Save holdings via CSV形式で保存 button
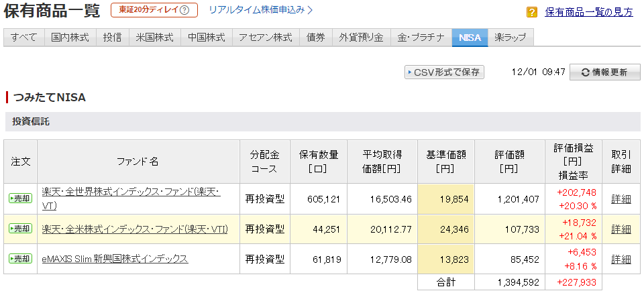This screenshot has height=295, width=644. tap(444, 72)
